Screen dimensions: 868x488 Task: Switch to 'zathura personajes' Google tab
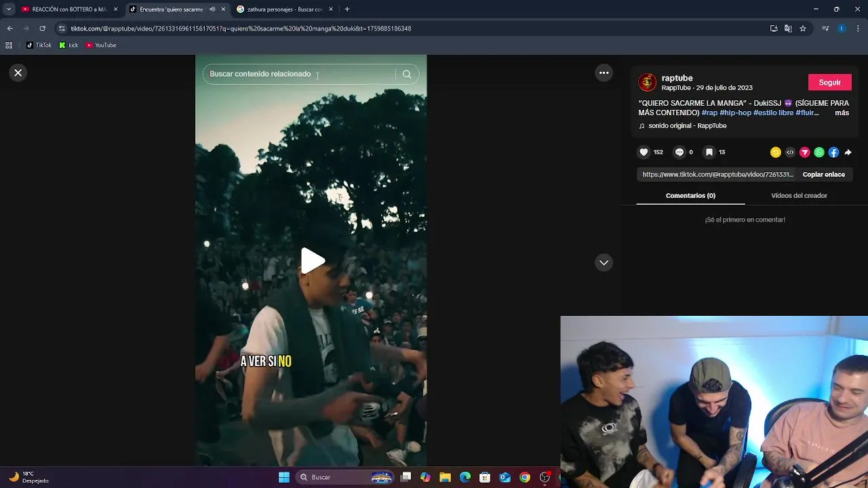tap(285, 9)
